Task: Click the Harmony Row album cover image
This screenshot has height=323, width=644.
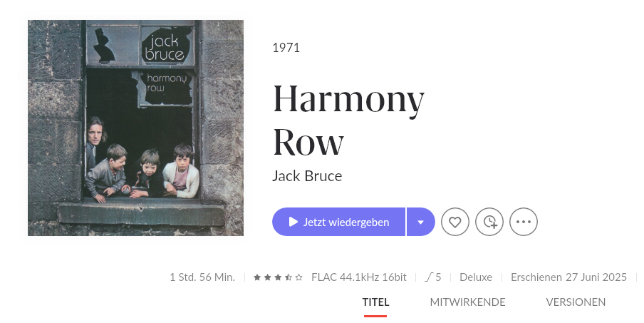Action: pos(135,128)
